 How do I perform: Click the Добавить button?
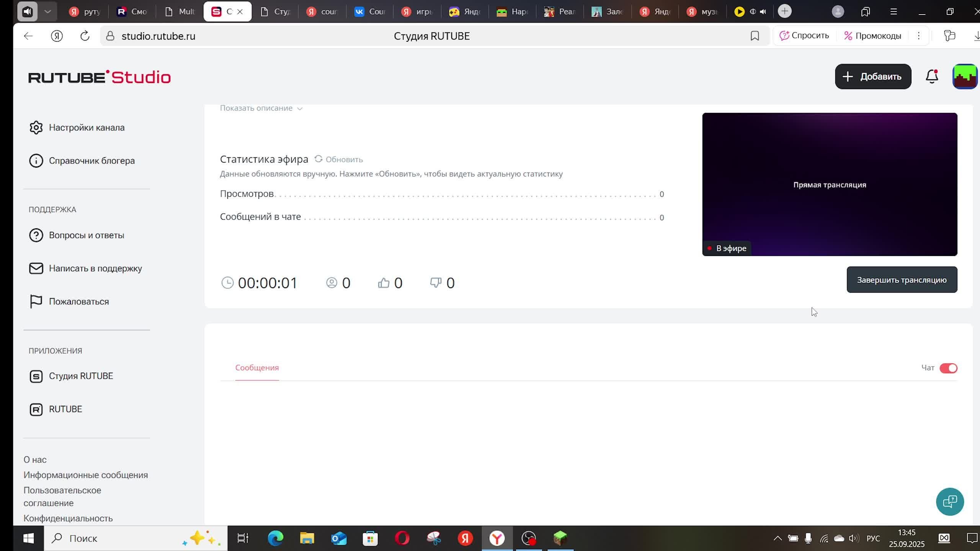(x=873, y=77)
